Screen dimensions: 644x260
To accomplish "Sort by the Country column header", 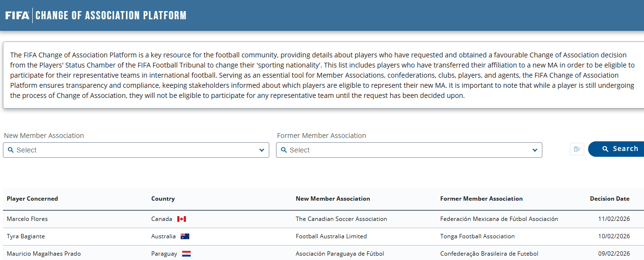I will coord(163,199).
